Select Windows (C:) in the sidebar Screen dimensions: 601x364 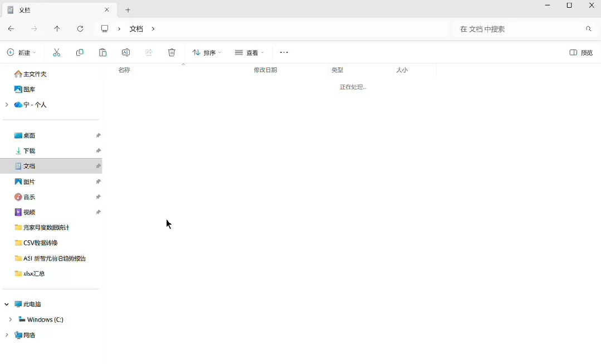pos(41,319)
